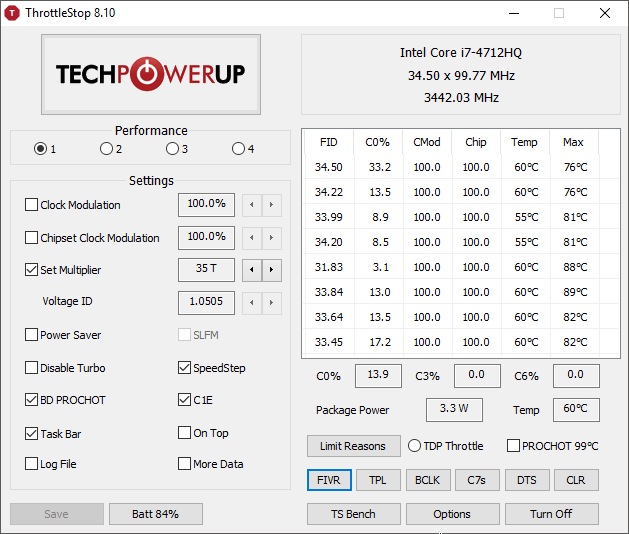
Task: Click the 31.83 FID table cell
Action: [x=329, y=267]
